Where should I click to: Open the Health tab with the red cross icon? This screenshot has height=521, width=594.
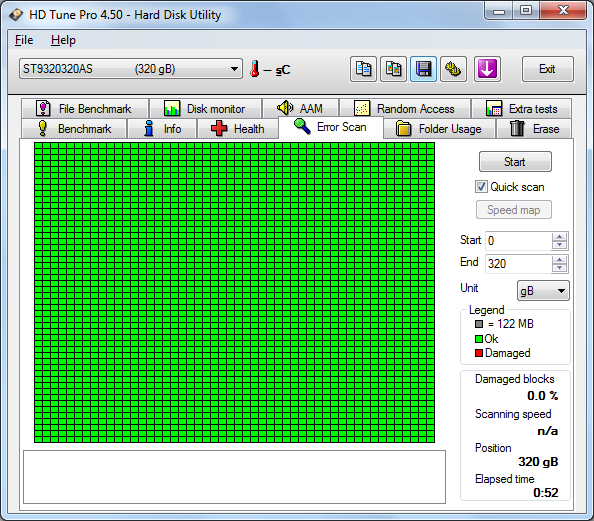point(238,129)
